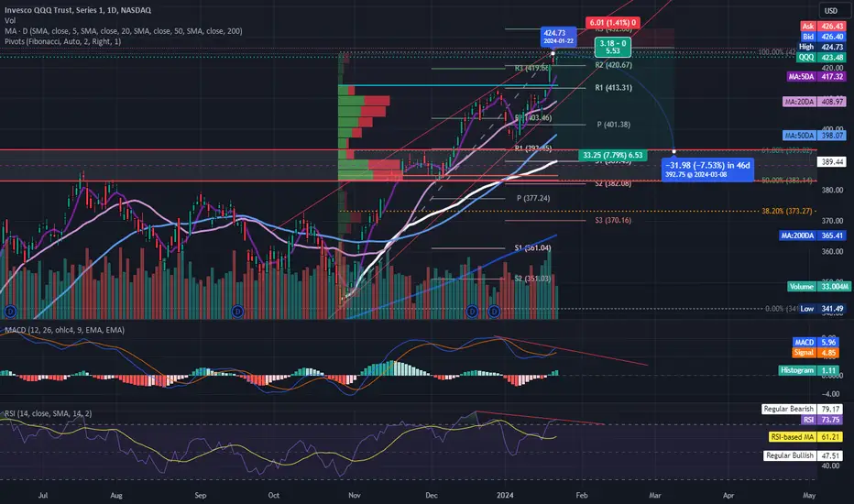This screenshot has width=854, height=504.
Task: Click the Pivots (Fibonacci, Auto) legend
Action: (x=62, y=41)
